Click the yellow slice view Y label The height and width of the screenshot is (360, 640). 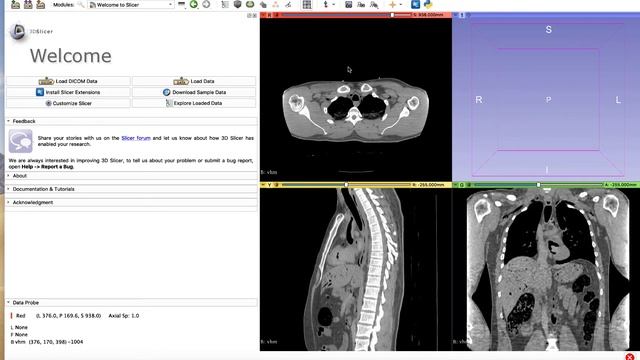click(x=269, y=185)
